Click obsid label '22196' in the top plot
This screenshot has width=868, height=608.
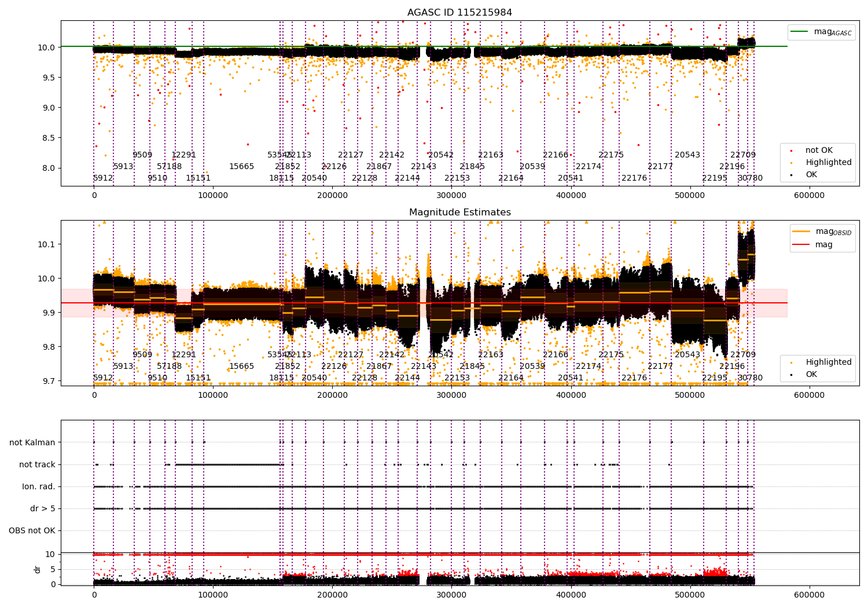[732, 167]
